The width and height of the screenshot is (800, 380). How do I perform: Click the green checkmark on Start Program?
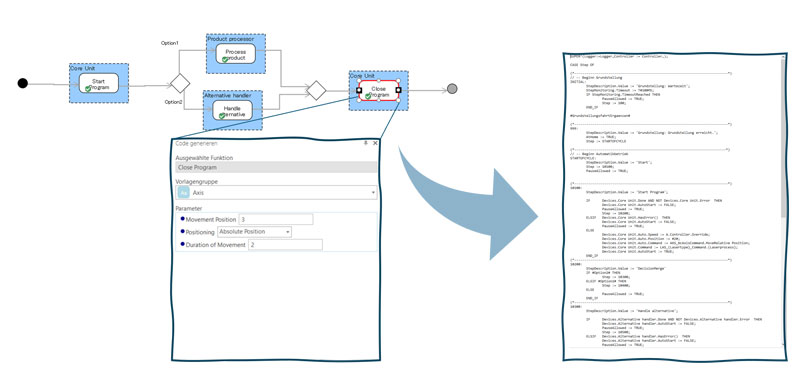(x=88, y=89)
